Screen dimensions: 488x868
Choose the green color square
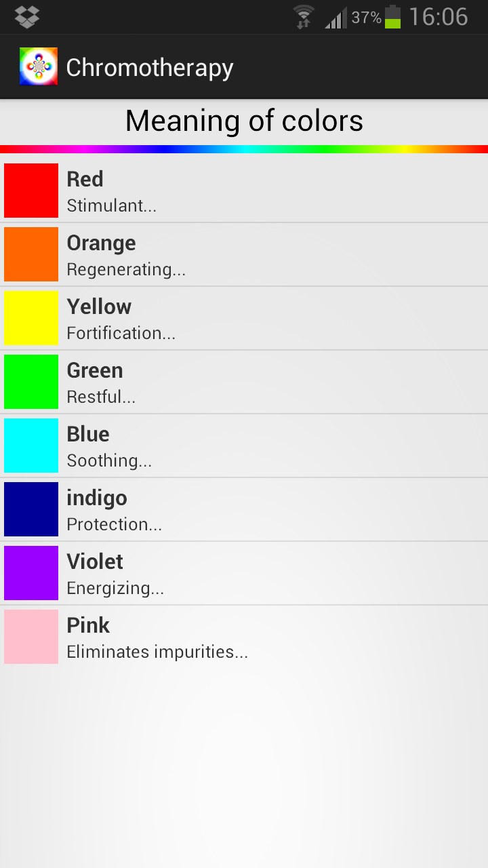[x=31, y=382]
